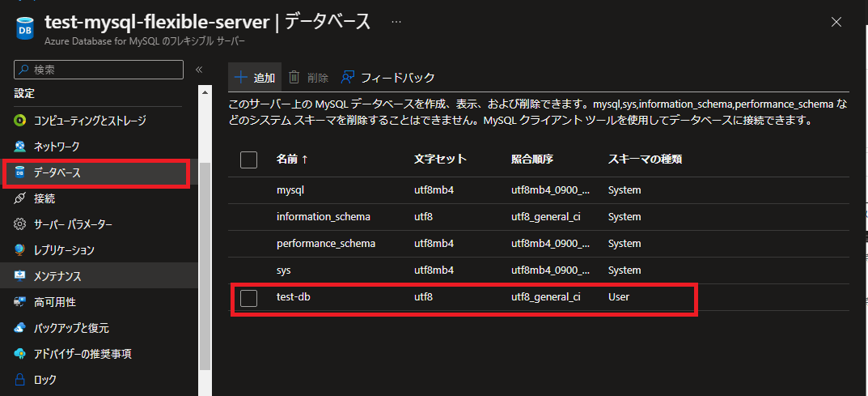Sort by スキーマの種類 column header
This screenshot has width=868, height=396.
tap(645, 160)
